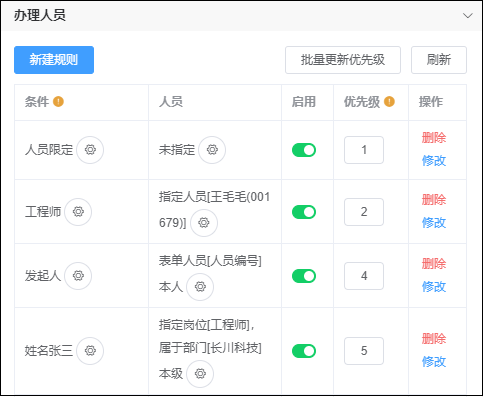Turn off the 启用 switch for the 姓名张三 rule
This screenshot has height=397, width=483.
pyautogui.click(x=304, y=351)
